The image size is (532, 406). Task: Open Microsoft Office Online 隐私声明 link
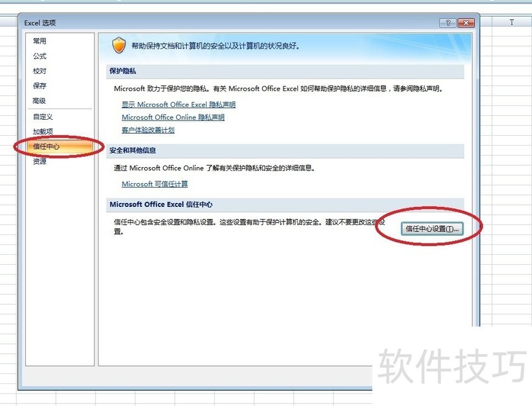[173, 117]
